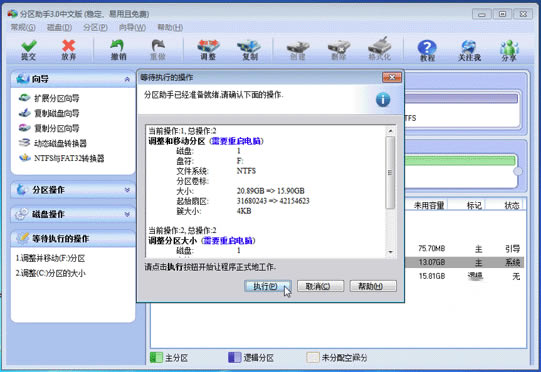This screenshot has width=541, height=372.
Task: Open the 向导(W) menu
Action: coord(132,27)
